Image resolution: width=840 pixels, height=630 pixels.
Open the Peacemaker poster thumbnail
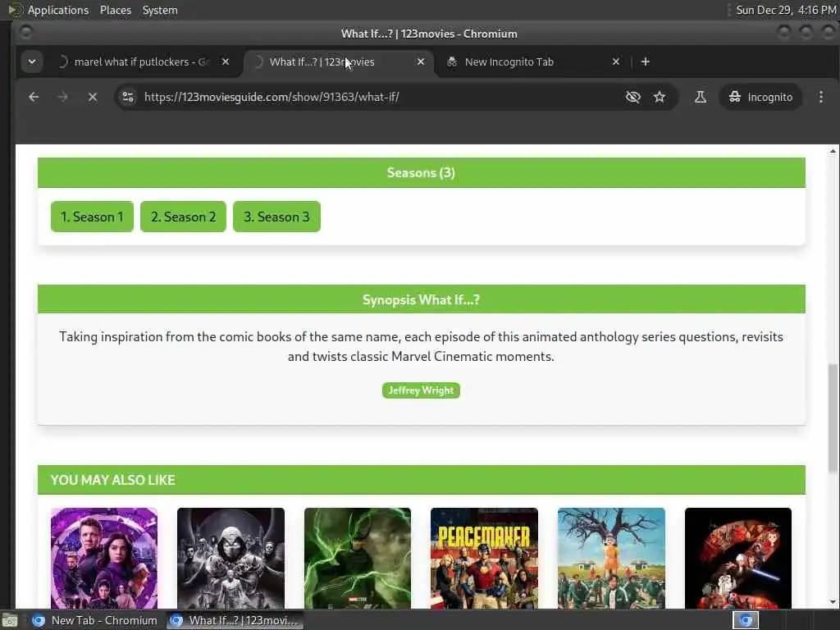(484, 558)
